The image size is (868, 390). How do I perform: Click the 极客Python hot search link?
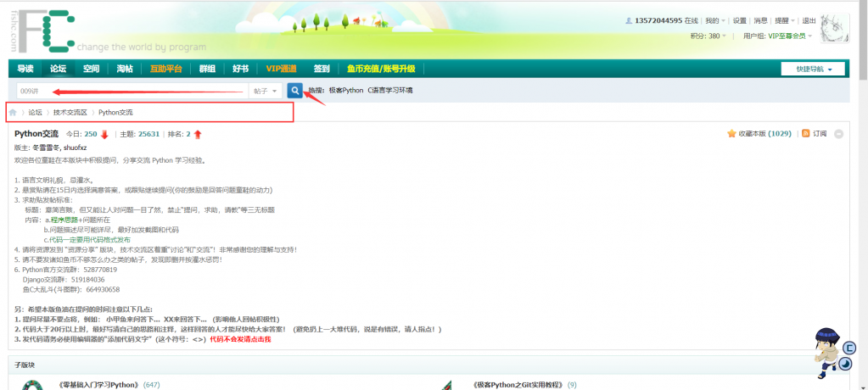pos(345,91)
